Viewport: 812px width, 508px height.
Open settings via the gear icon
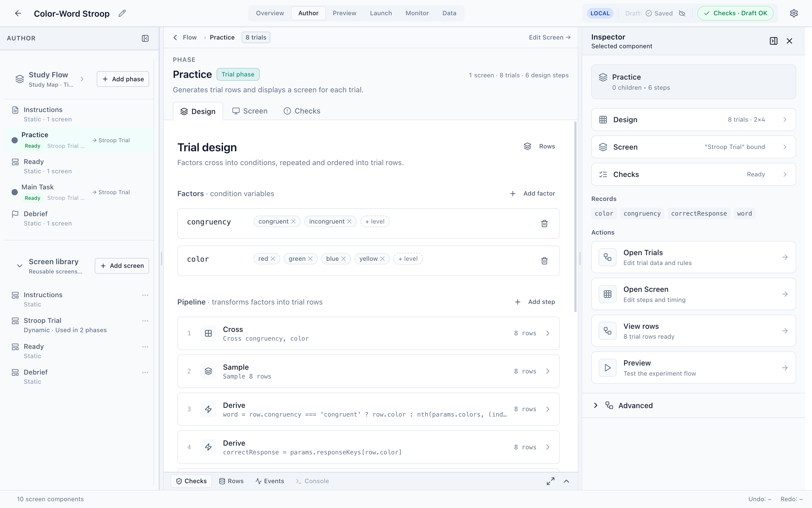[x=794, y=14]
